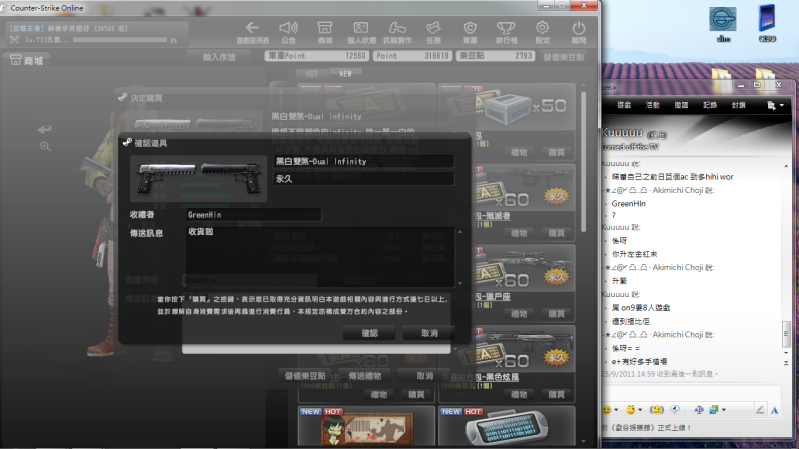This screenshot has height=449, width=799.
Task: Open the 設定 settings gear icon
Action: (542, 28)
